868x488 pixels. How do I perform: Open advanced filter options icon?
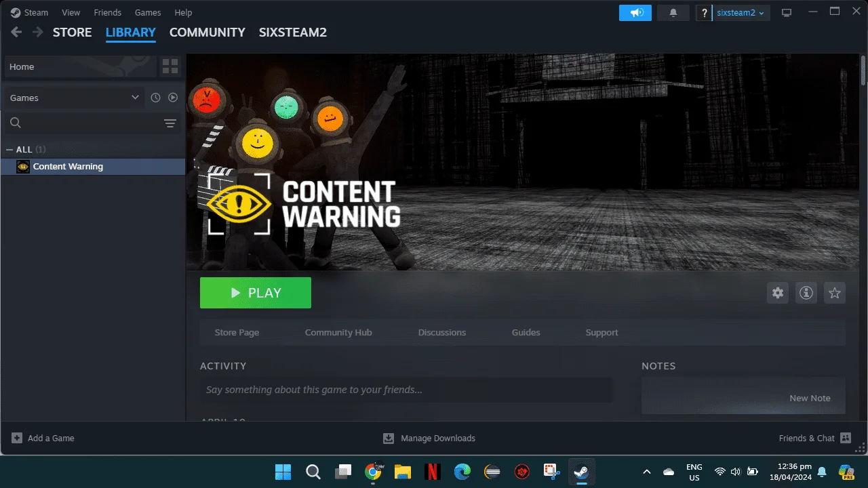click(x=170, y=123)
